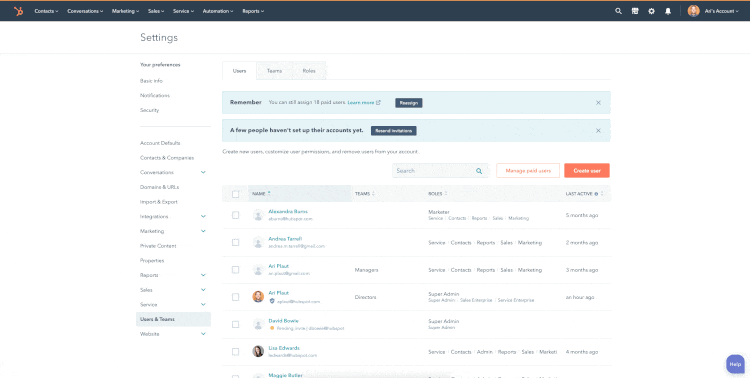Expand Reports in the settings sidebar
Image resolution: width=750 pixels, height=378 pixels.
point(203,275)
